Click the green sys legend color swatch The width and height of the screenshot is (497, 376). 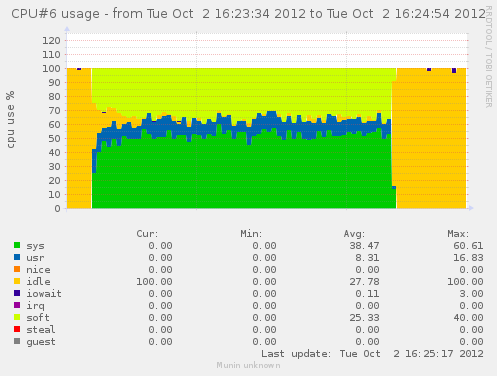[17, 245]
